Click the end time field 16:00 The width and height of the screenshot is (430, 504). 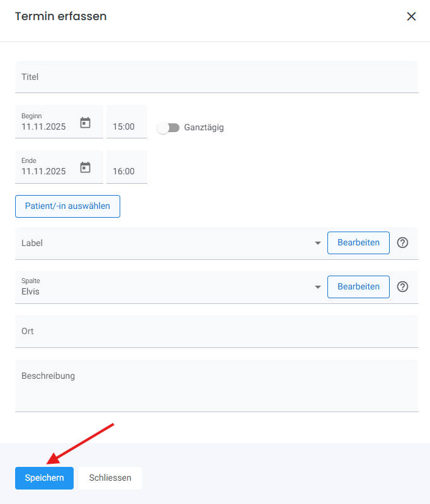coord(127,167)
